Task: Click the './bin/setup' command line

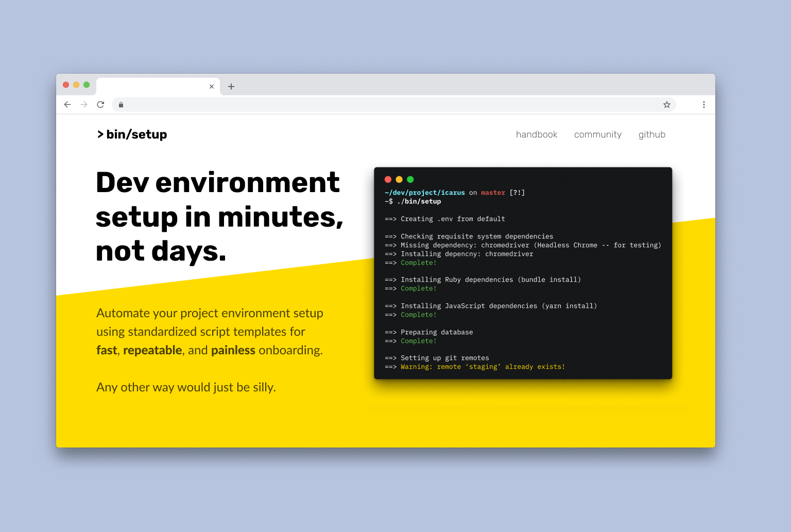Action: tap(413, 201)
